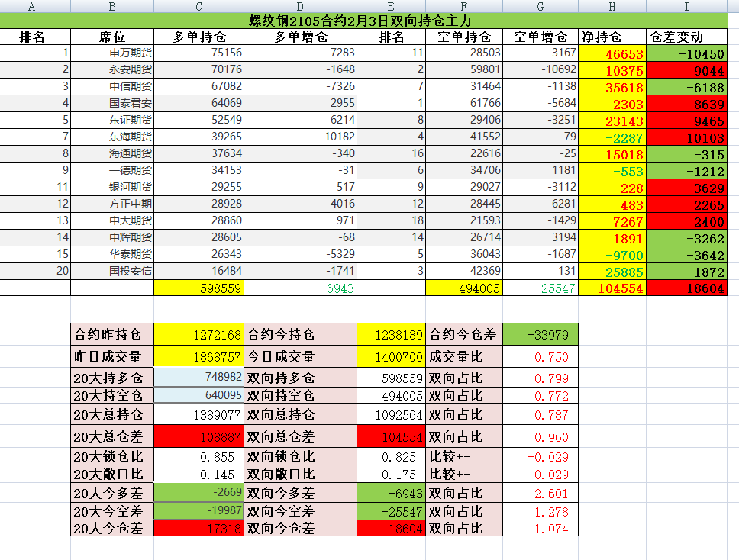Select the green cell -33979

(x=541, y=334)
